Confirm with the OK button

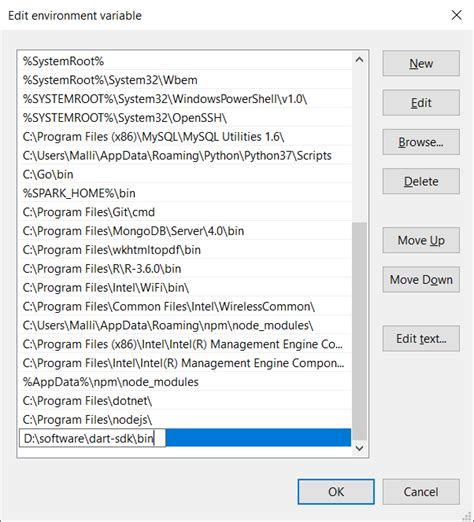[336, 492]
